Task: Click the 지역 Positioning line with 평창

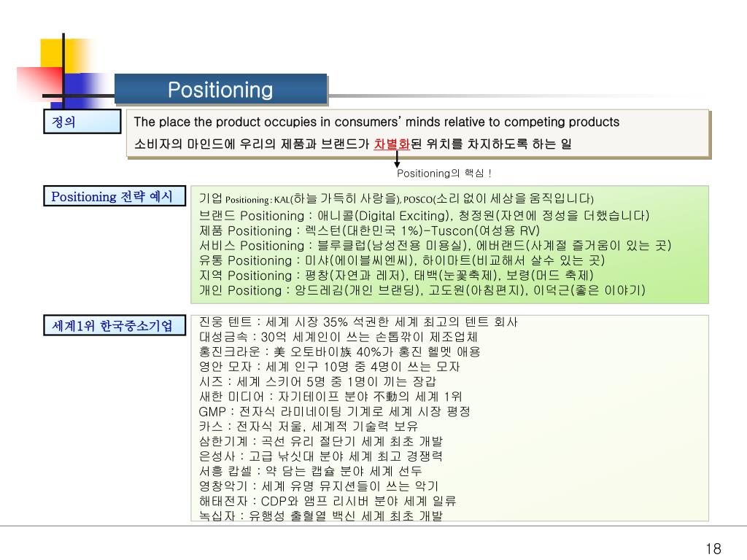Action: 396,275
